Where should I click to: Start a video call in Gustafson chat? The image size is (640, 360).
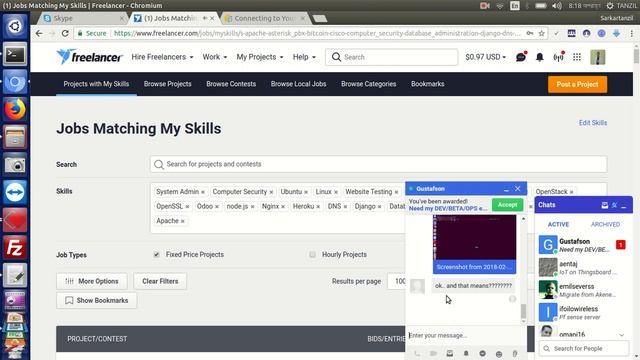point(433,353)
